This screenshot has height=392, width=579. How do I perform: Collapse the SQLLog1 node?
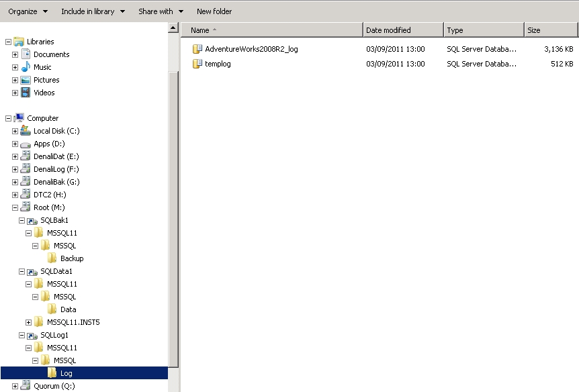pos(21,335)
